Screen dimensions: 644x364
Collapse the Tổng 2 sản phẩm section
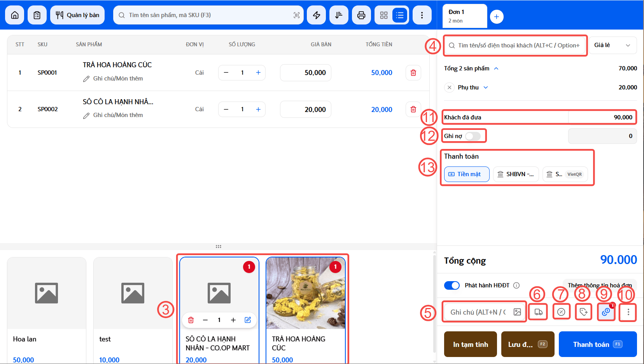click(496, 68)
